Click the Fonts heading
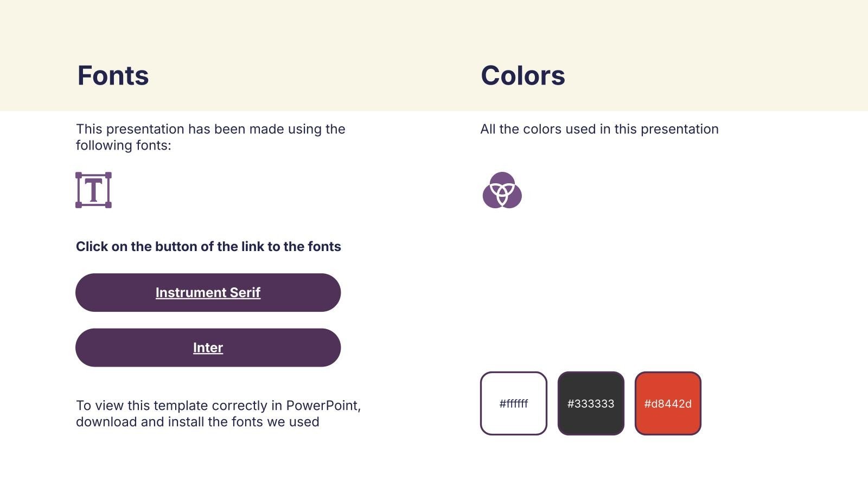Image resolution: width=868 pixels, height=488 pixels. [x=113, y=75]
